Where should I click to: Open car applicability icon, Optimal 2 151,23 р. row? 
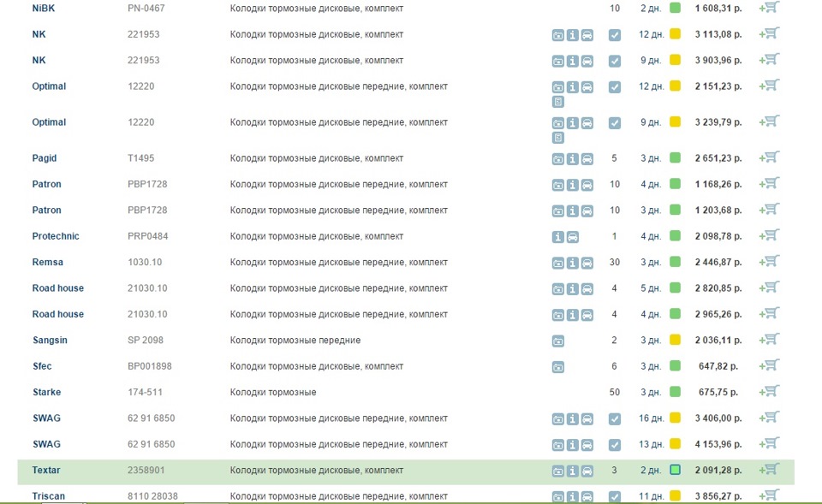pos(587,87)
